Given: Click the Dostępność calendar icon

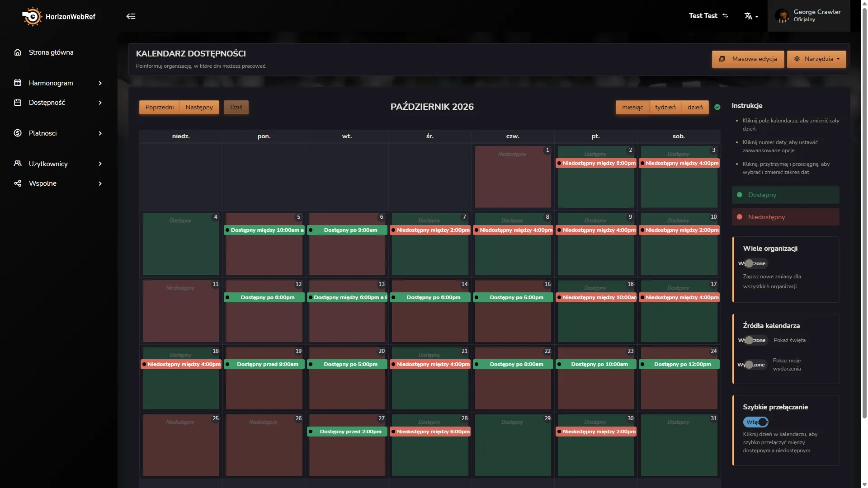Looking at the screenshot, I should [x=18, y=103].
